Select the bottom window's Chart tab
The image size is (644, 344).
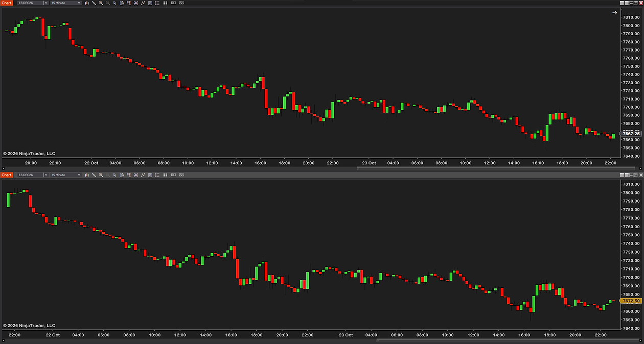tap(6, 175)
